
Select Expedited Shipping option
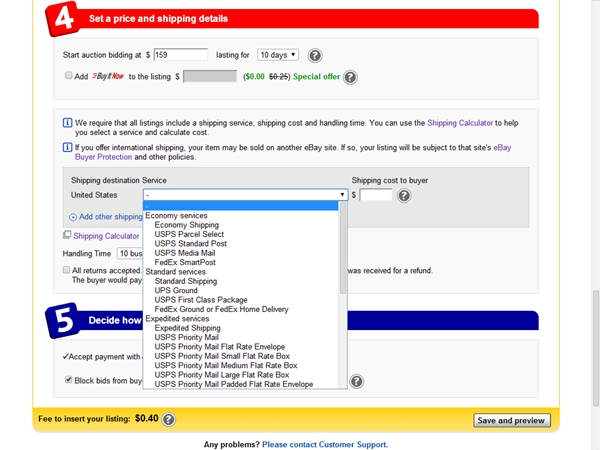click(188, 328)
